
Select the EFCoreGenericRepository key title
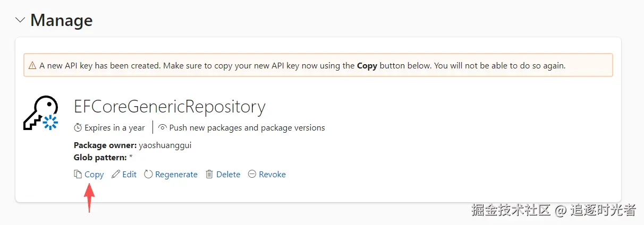(170, 107)
